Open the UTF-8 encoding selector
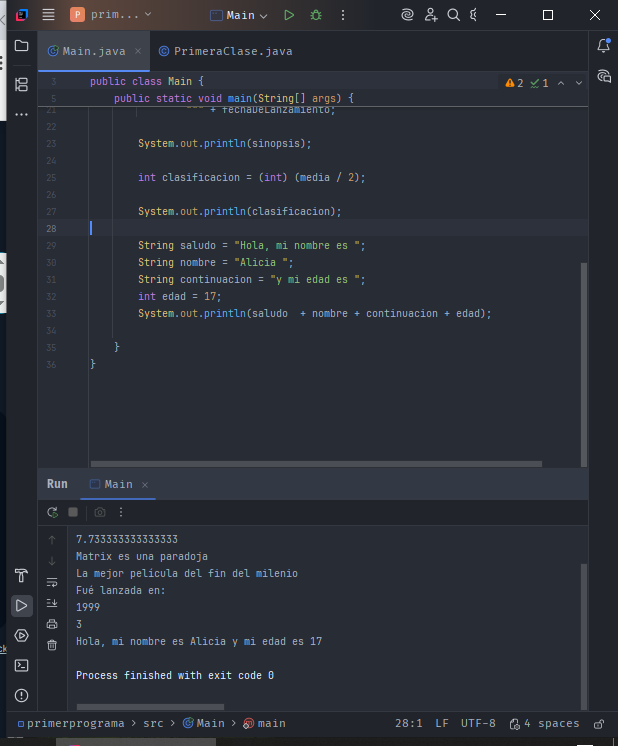Viewport: 618px width, 746px height. click(477, 723)
